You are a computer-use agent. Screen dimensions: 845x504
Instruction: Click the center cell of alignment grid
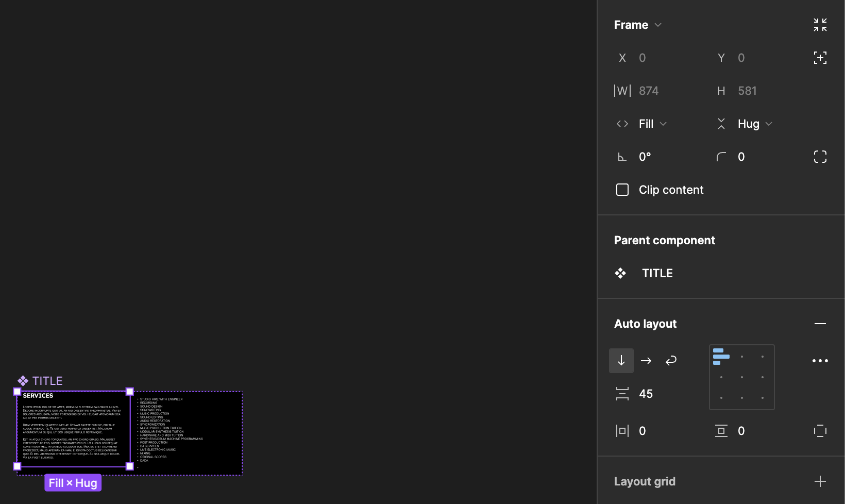tap(742, 377)
